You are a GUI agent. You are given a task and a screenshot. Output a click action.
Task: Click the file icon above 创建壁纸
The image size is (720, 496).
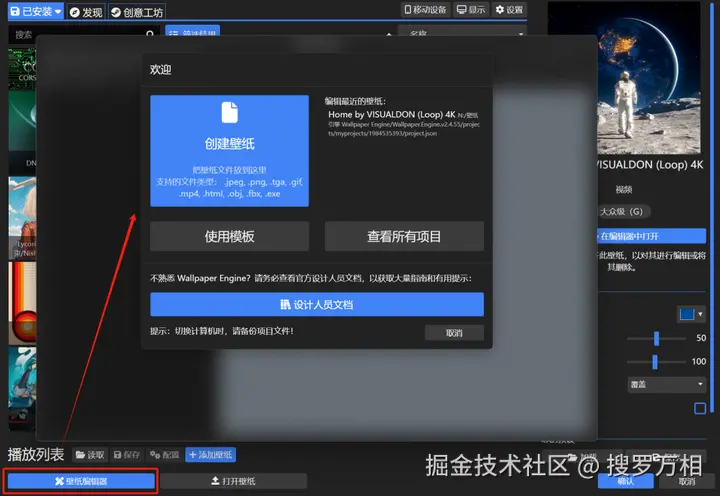pos(230,113)
